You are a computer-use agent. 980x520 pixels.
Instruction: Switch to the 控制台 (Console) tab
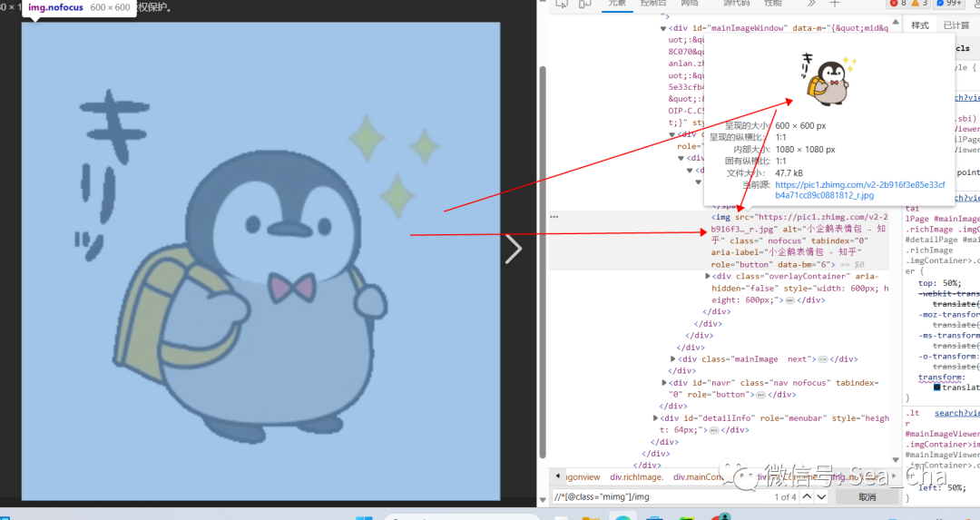(653, 3)
